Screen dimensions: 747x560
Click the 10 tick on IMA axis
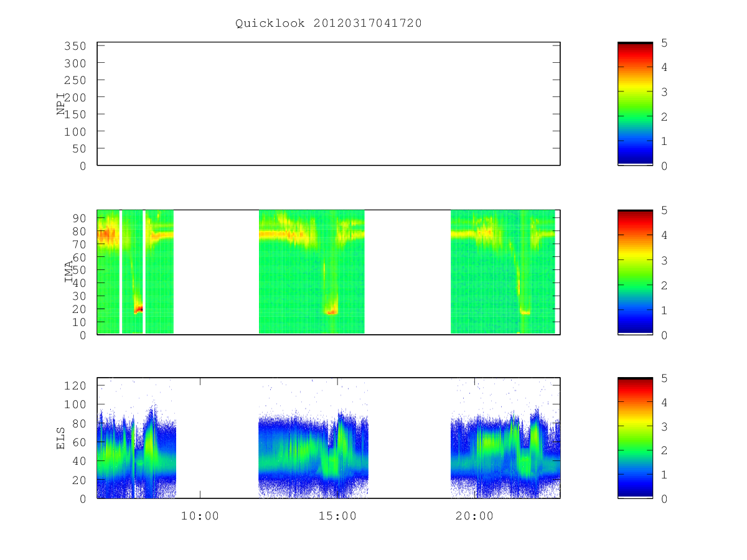[x=78, y=322]
